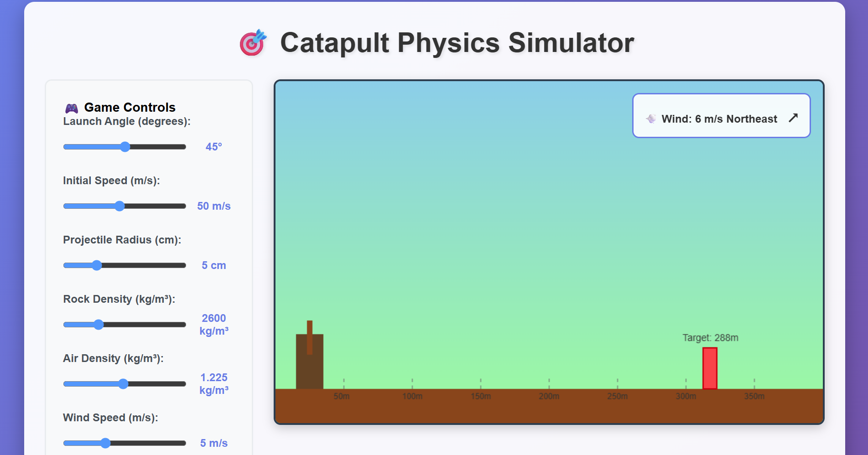Screen dimensions: 868x455
Task: Click the Rock Density slider handle
Action: pos(99,325)
